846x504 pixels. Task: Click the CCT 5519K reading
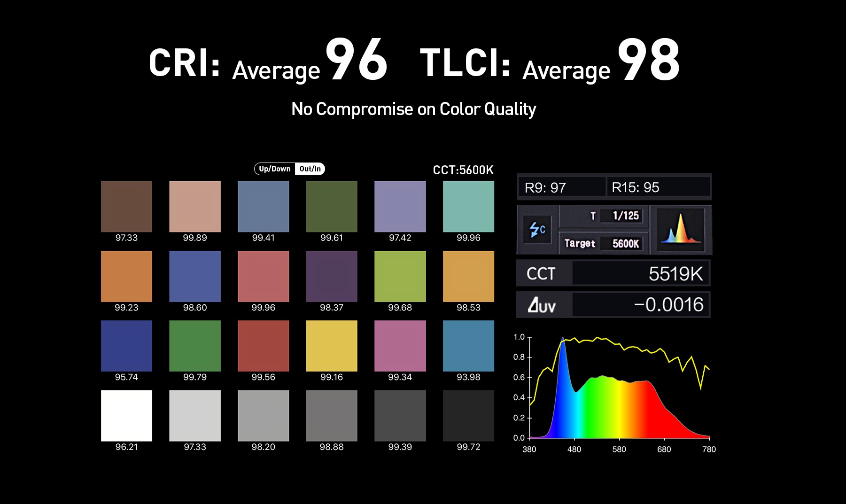[613, 273]
